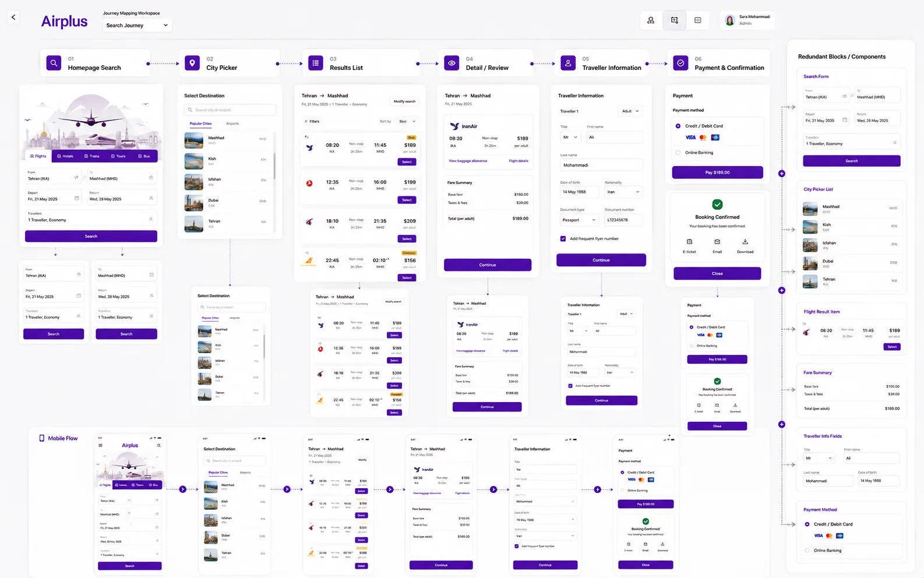Select the highlighted journey map view icon

coord(674,20)
